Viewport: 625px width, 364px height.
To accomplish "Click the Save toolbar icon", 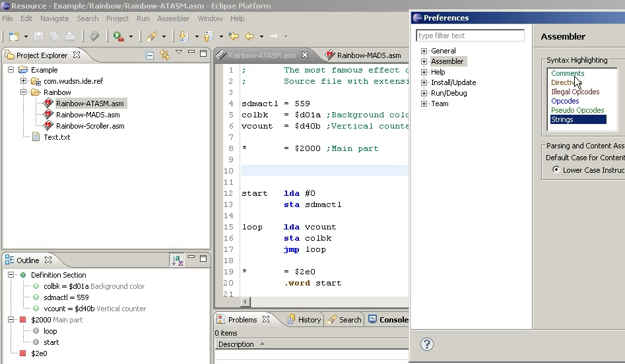I will click(38, 37).
